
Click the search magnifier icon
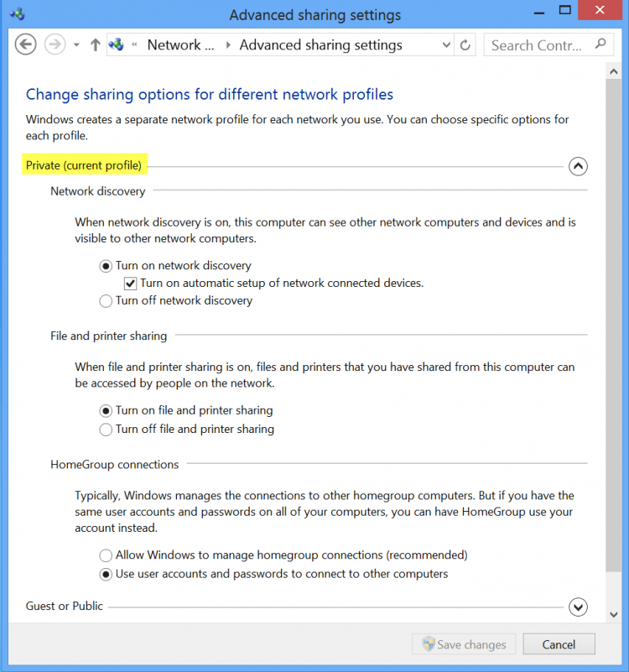click(600, 44)
